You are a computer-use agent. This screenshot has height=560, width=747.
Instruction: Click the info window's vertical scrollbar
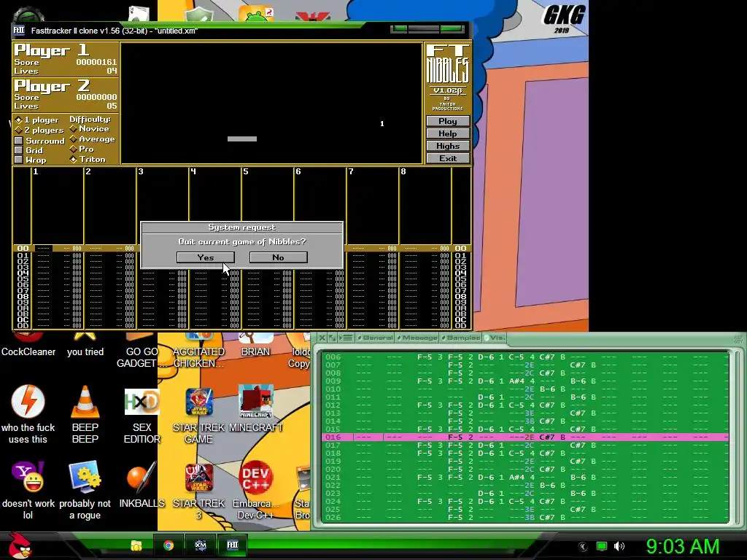(x=738, y=437)
